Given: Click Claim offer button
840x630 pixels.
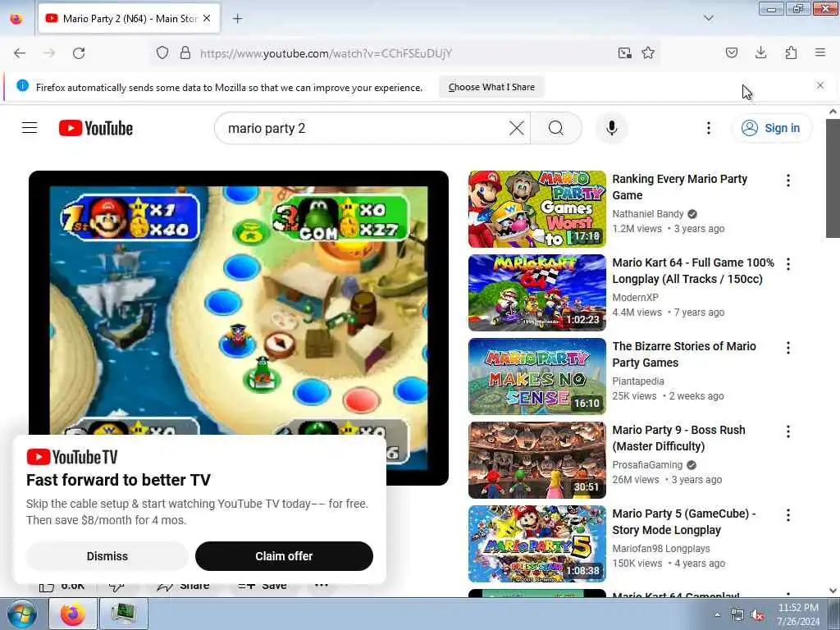Looking at the screenshot, I should tap(284, 556).
